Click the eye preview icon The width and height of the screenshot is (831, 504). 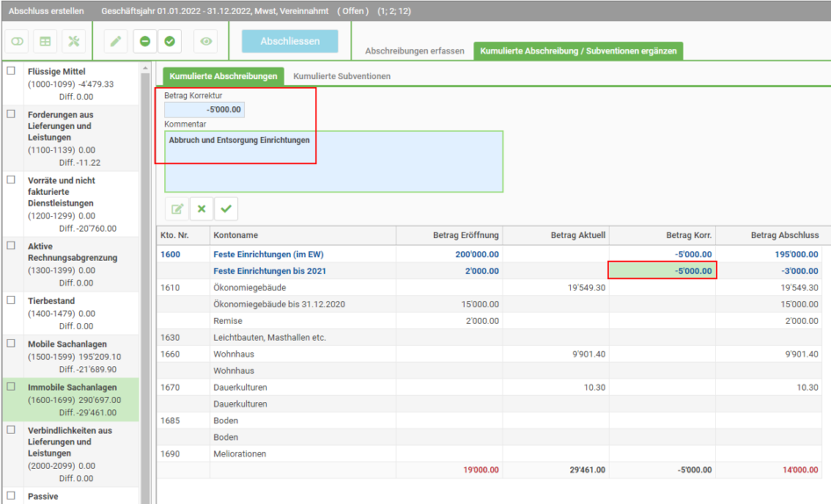206,41
